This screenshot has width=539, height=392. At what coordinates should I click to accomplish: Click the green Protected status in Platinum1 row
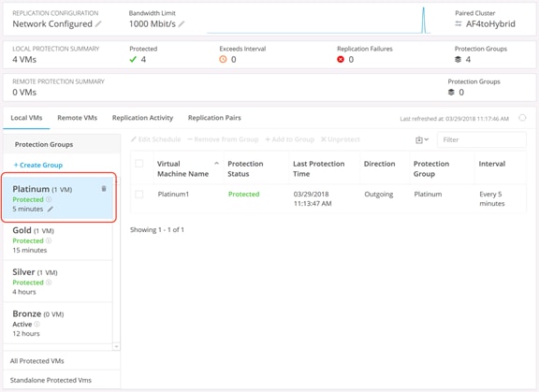243,194
